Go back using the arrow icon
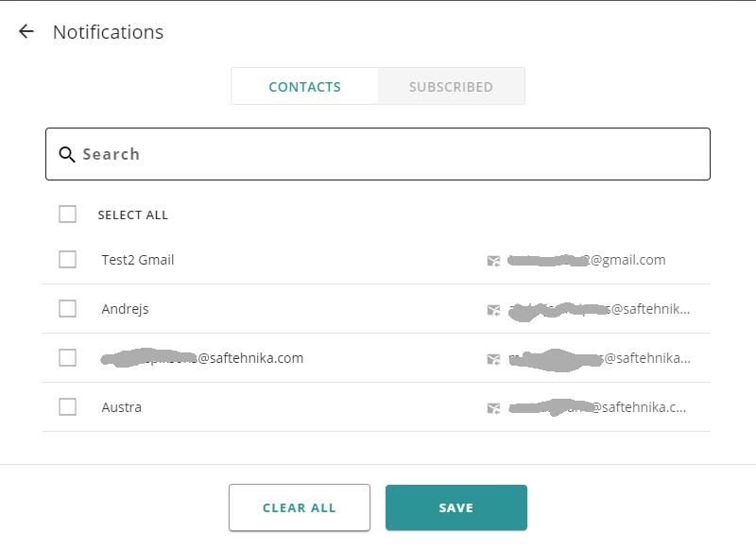 pyautogui.click(x=26, y=32)
